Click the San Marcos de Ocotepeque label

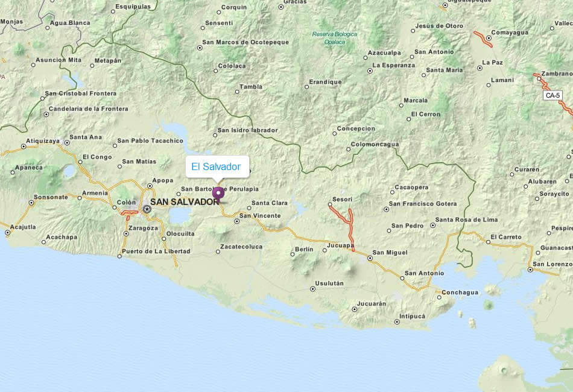point(245,42)
